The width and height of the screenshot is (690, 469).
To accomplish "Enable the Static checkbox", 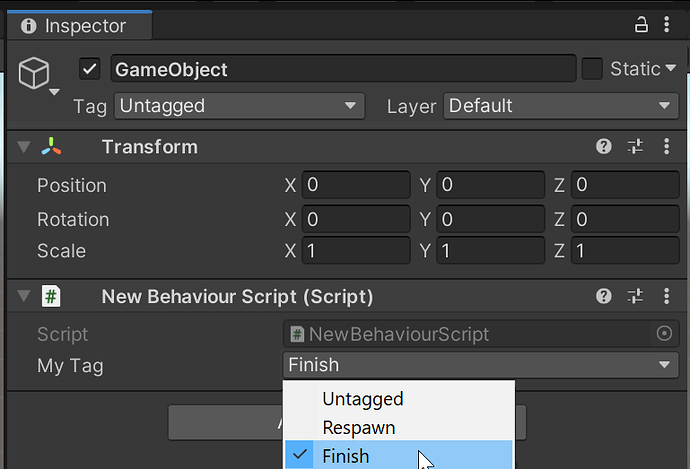I will point(592,69).
